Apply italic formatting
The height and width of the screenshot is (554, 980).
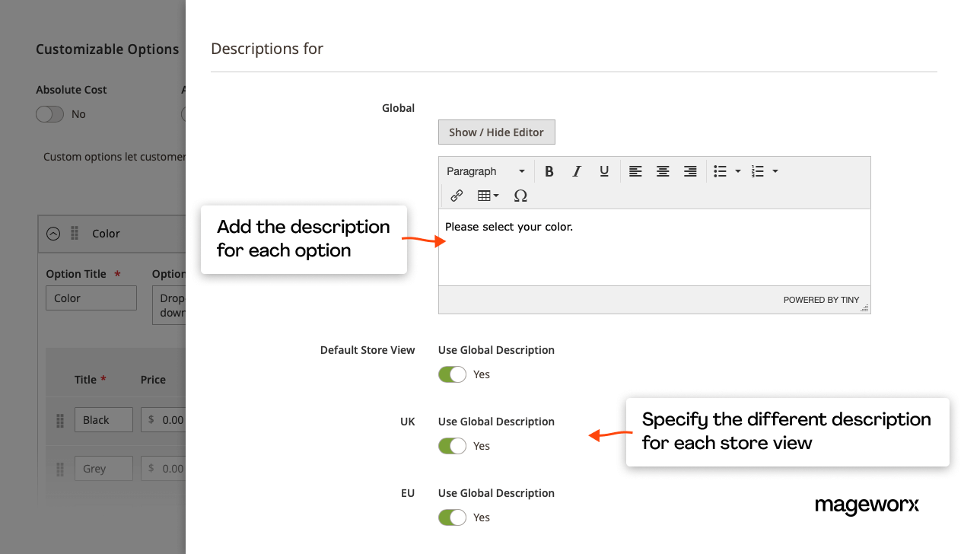(x=577, y=170)
